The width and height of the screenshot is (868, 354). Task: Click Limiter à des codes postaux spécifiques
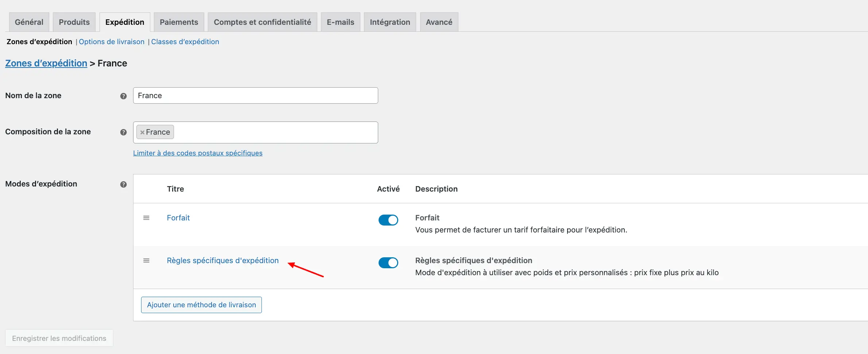click(x=198, y=153)
